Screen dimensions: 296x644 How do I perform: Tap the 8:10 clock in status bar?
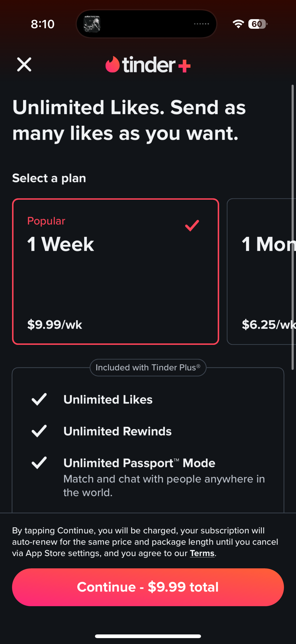43,24
